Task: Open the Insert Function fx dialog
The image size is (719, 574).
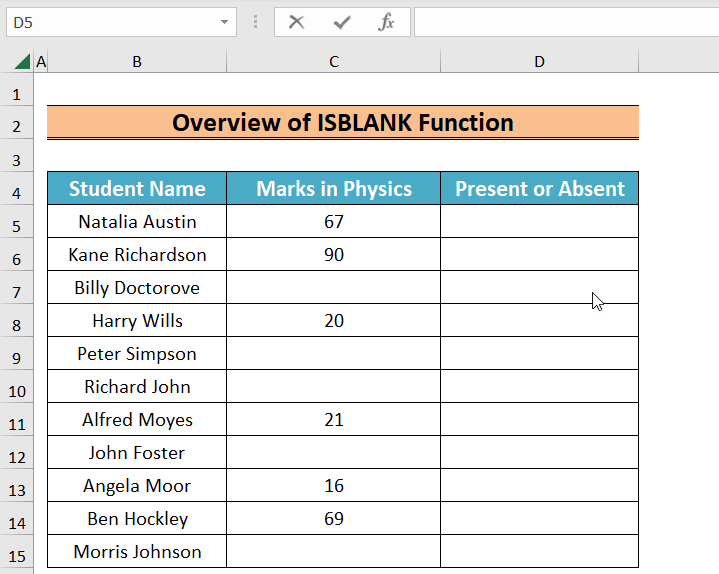Action: (386, 22)
